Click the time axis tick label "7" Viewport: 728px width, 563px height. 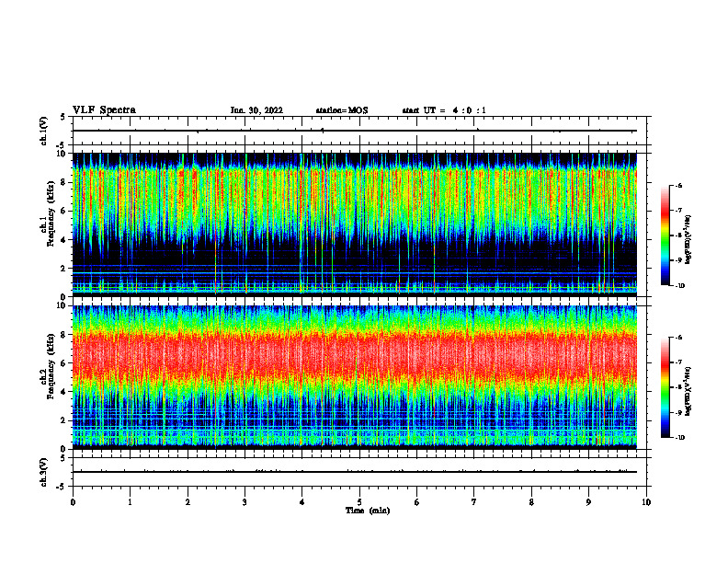coord(474,502)
